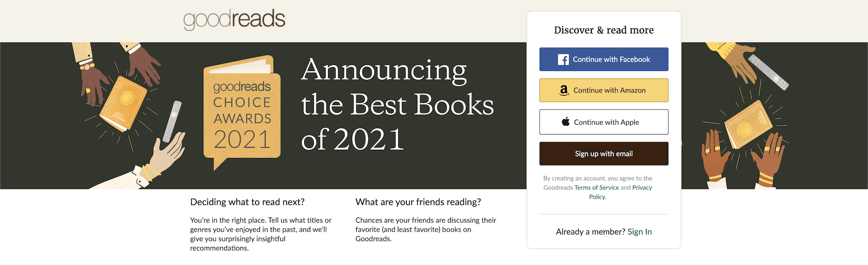Click the golden book illustration at left
The width and height of the screenshot is (868, 265).
pyautogui.click(x=123, y=103)
